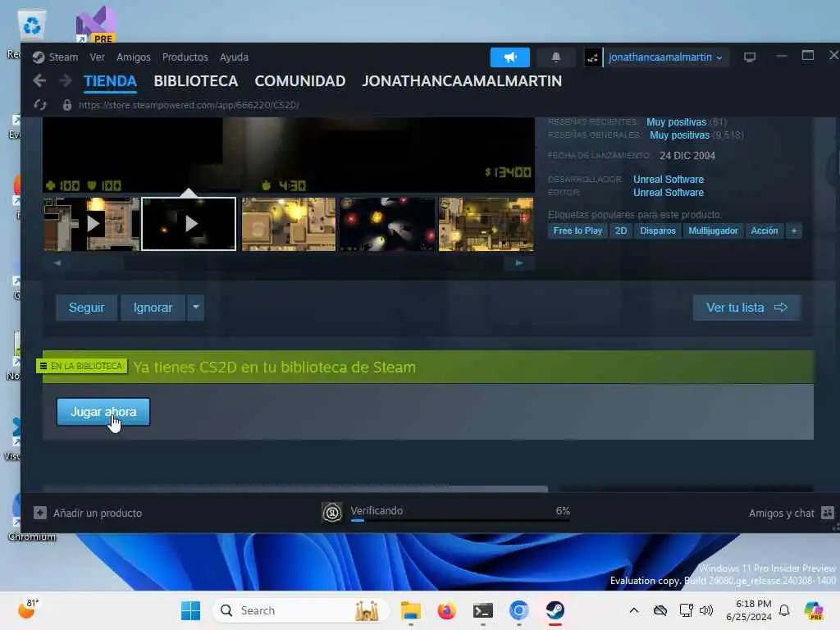Viewport: 840px width, 630px height.
Task: Open Windows Start menu
Action: 190,610
